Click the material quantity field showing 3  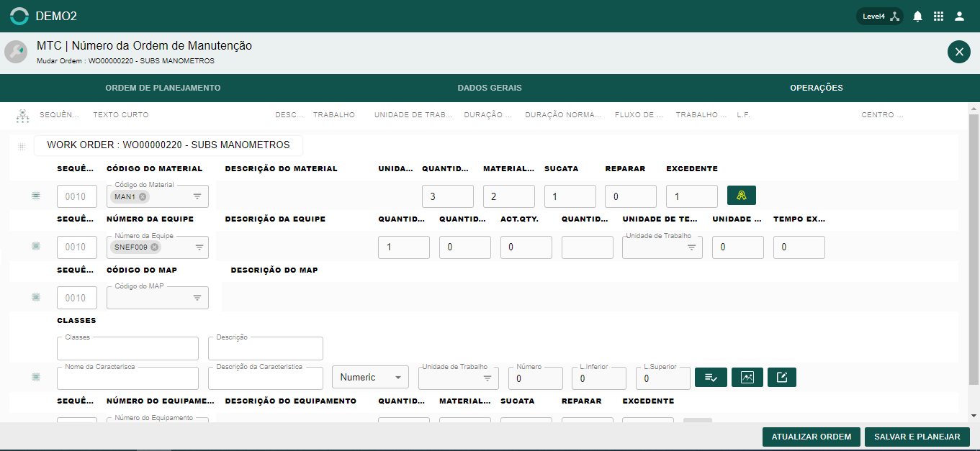[x=448, y=196]
